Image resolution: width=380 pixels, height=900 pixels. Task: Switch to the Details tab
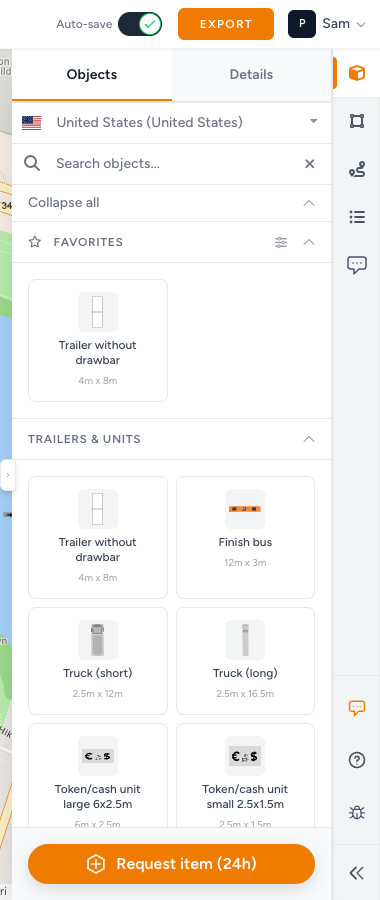click(251, 75)
